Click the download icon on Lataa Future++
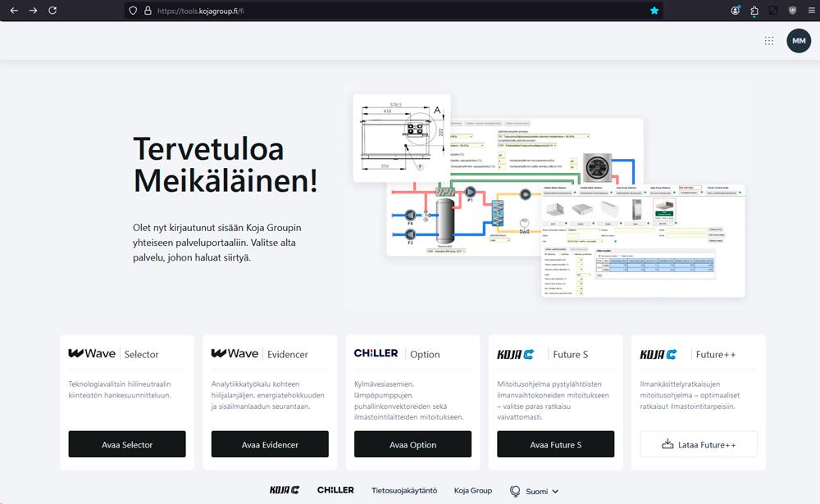Image resolution: width=820 pixels, height=504 pixels. [667, 444]
